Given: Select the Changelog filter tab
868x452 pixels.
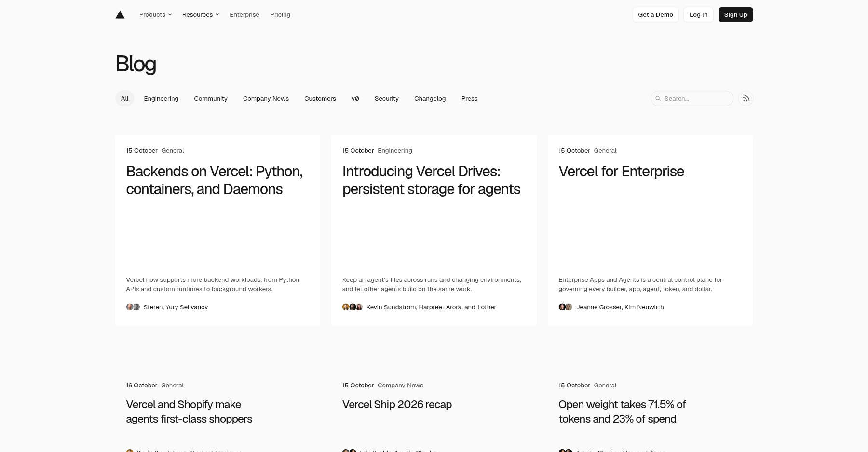Looking at the screenshot, I should [430, 98].
